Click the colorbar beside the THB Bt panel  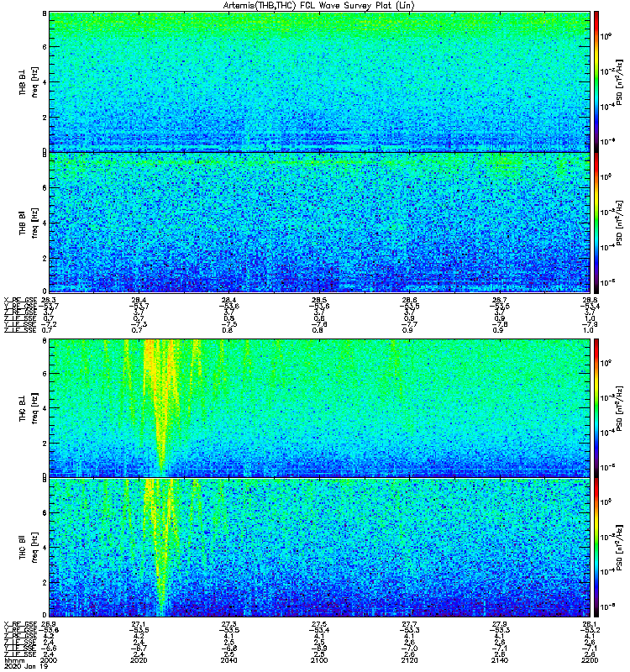tap(596, 222)
